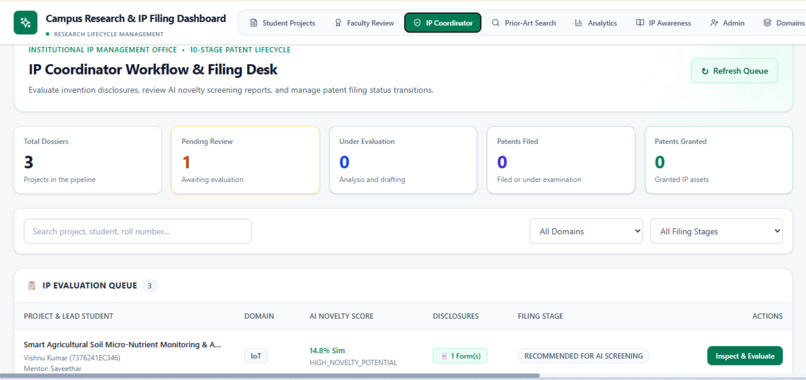Click Inspect & Evaluate for Smart Agricultural Soil project

click(x=745, y=356)
